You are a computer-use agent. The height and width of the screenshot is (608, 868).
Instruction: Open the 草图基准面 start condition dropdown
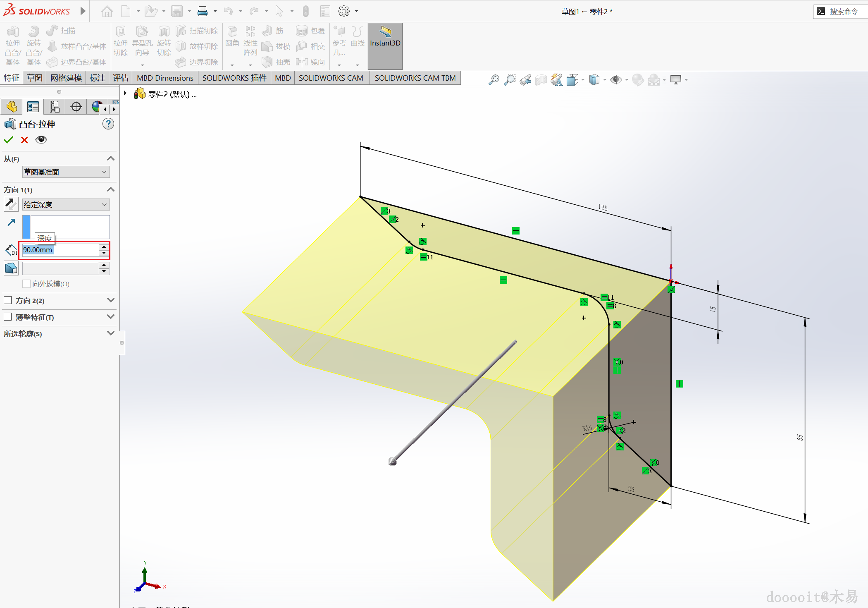66,172
